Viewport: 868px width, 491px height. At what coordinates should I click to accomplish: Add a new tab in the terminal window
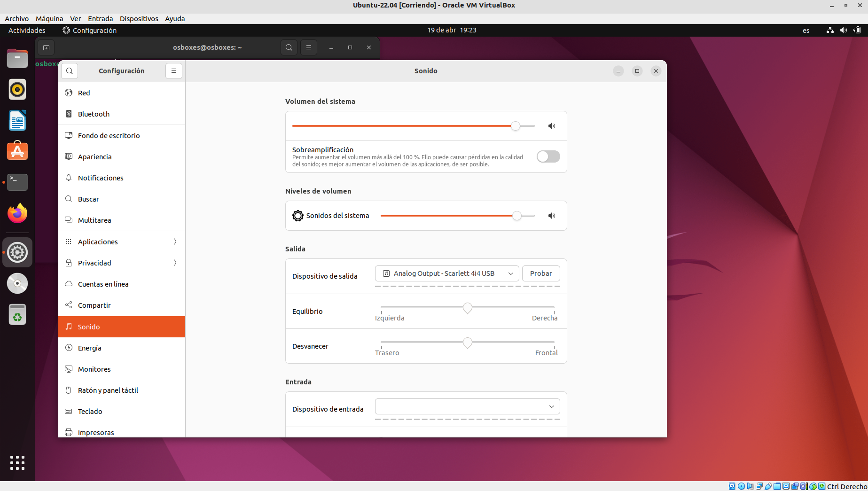[46, 47]
